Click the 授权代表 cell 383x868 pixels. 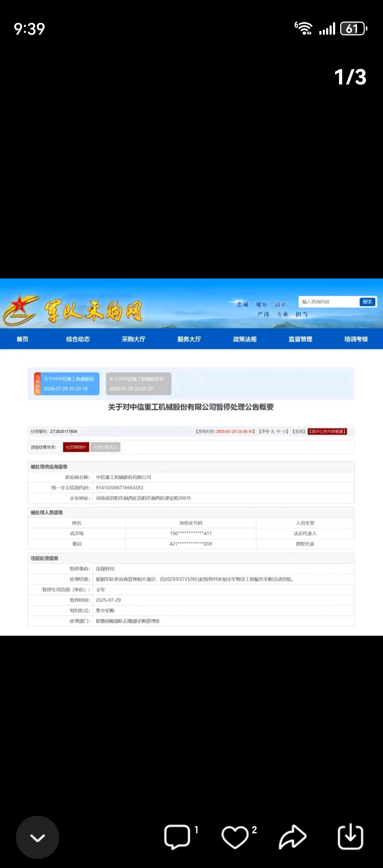305,544
